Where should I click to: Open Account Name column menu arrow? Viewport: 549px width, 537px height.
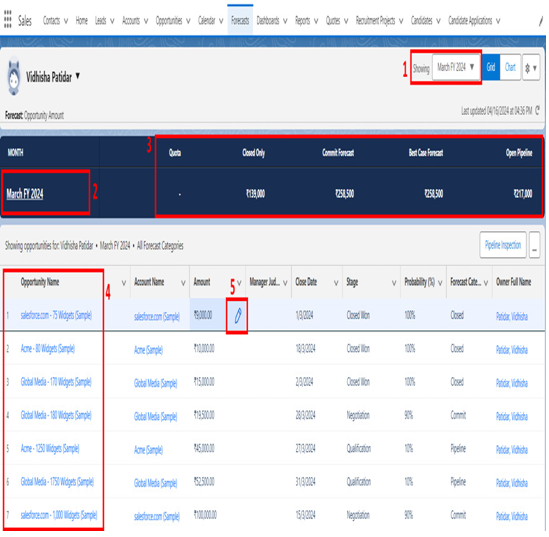(183, 283)
